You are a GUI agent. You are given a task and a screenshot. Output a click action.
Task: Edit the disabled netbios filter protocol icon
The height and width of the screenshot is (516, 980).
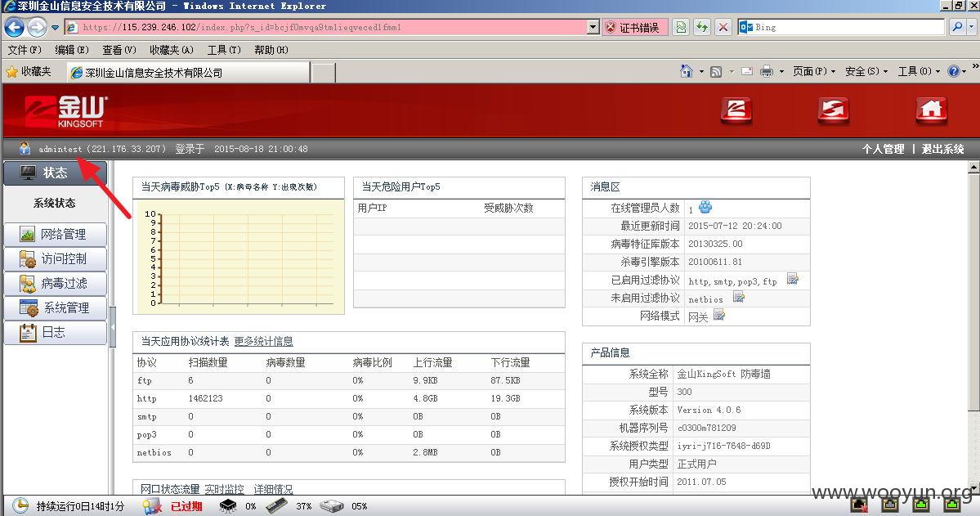[739, 297]
